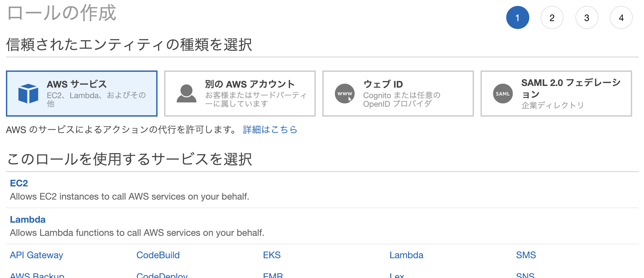Screen dimensions: 644x278
Task: Select 別の AWS アカウント entity type
Action: click(x=240, y=94)
